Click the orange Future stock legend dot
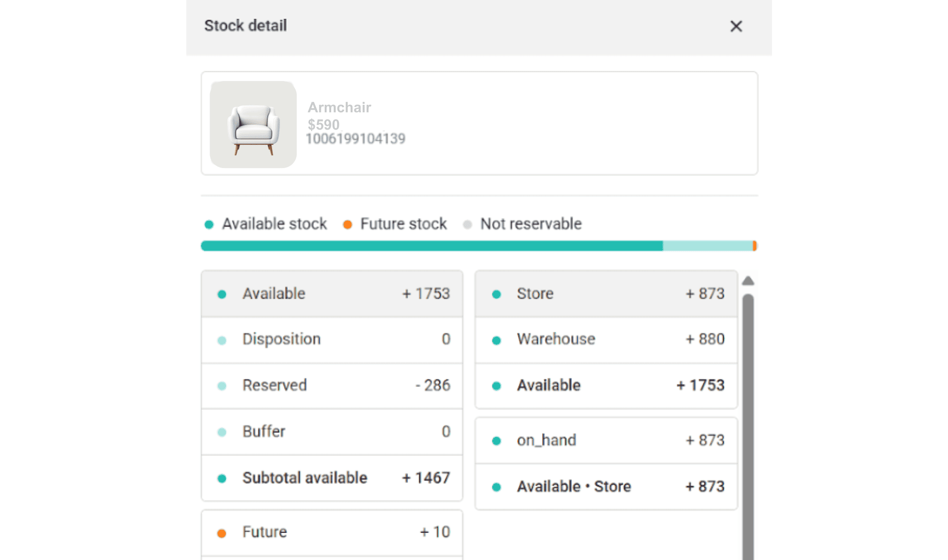 347,224
